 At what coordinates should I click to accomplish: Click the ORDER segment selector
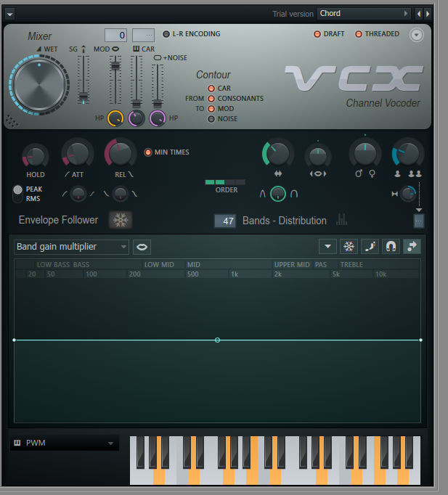pyautogui.click(x=225, y=182)
